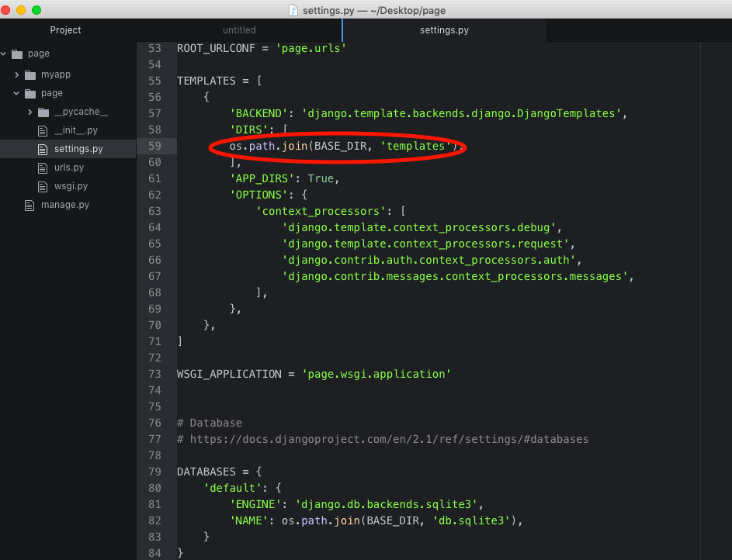Click the urls.py file icon
Image resolution: width=732 pixels, height=560 pixels.
[43, 168]
